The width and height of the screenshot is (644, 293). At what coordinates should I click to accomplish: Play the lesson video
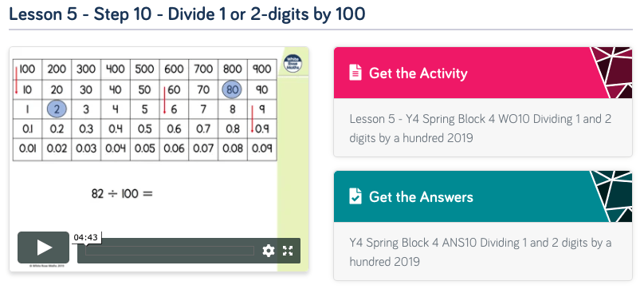[x=43, y=247]
